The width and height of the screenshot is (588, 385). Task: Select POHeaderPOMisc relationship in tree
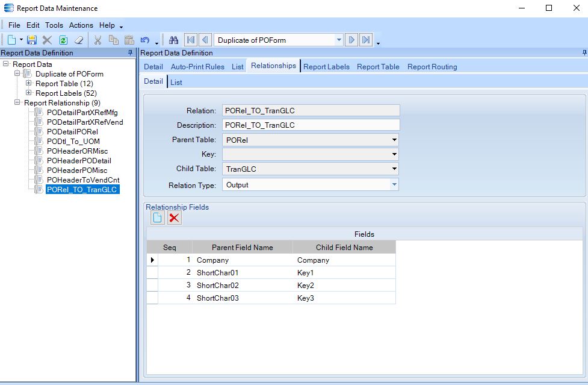77,171
